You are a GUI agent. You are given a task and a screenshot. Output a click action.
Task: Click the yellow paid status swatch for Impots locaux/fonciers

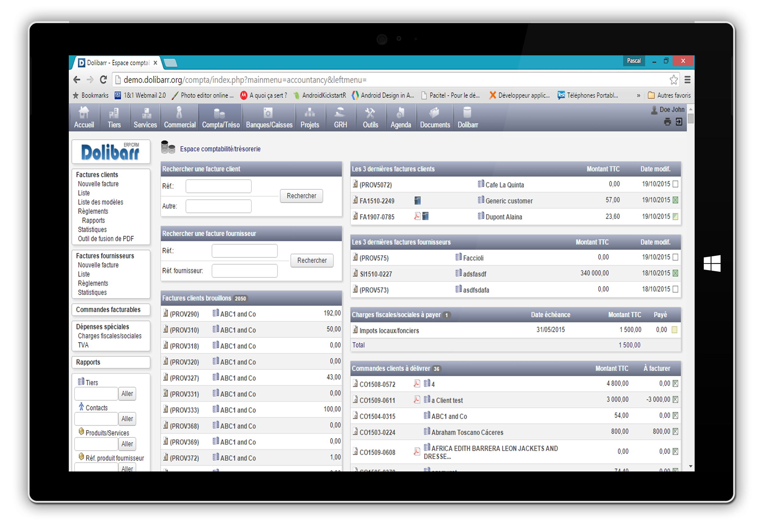[674, 330]
